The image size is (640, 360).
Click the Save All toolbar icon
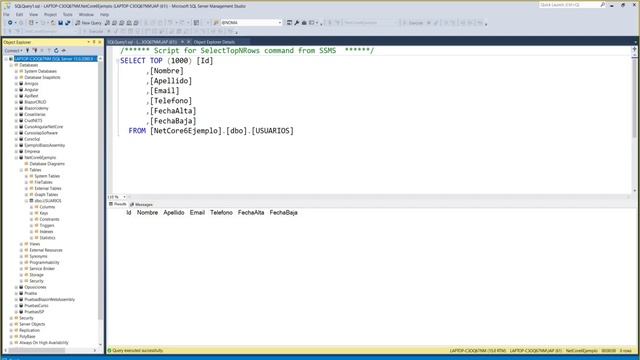(x=68, y=23)
